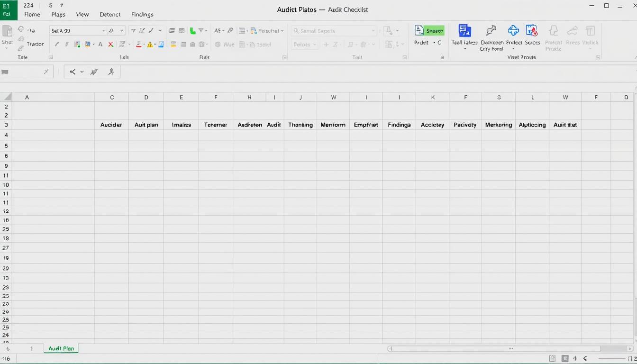Screen dimensions: 637x364
Task: Expand the Tate group dialog launcher
Action: coord(51,57)
